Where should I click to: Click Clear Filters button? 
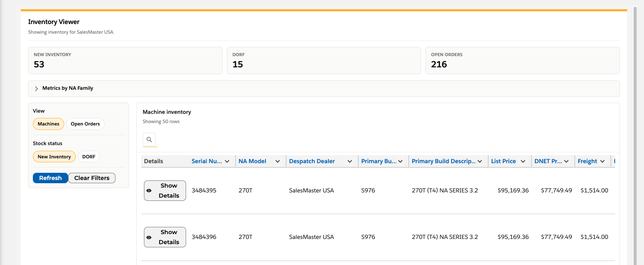coord(92,178)
